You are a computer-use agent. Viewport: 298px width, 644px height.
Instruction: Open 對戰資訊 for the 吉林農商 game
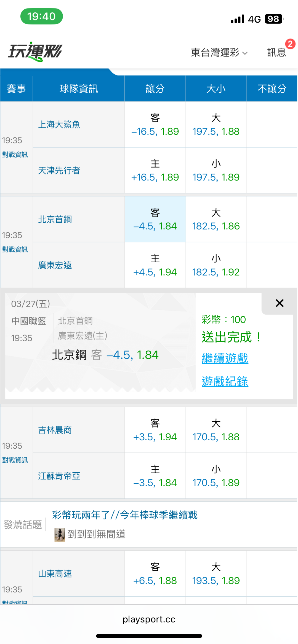[15, 460]
